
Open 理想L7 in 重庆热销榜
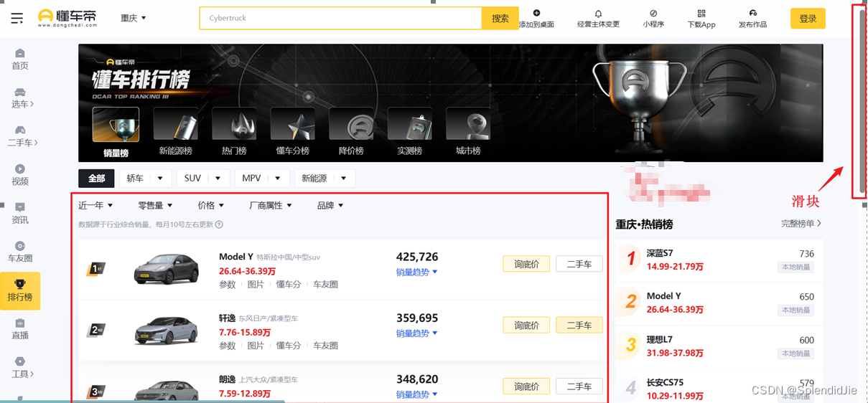(x=719, y=346)
